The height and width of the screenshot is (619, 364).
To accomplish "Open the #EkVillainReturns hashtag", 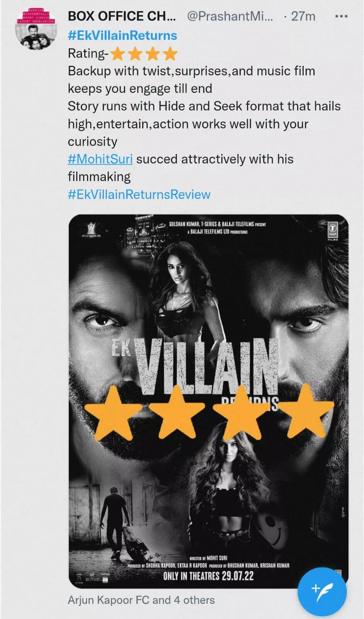I will pyautogui.click(x=122, y=36).
